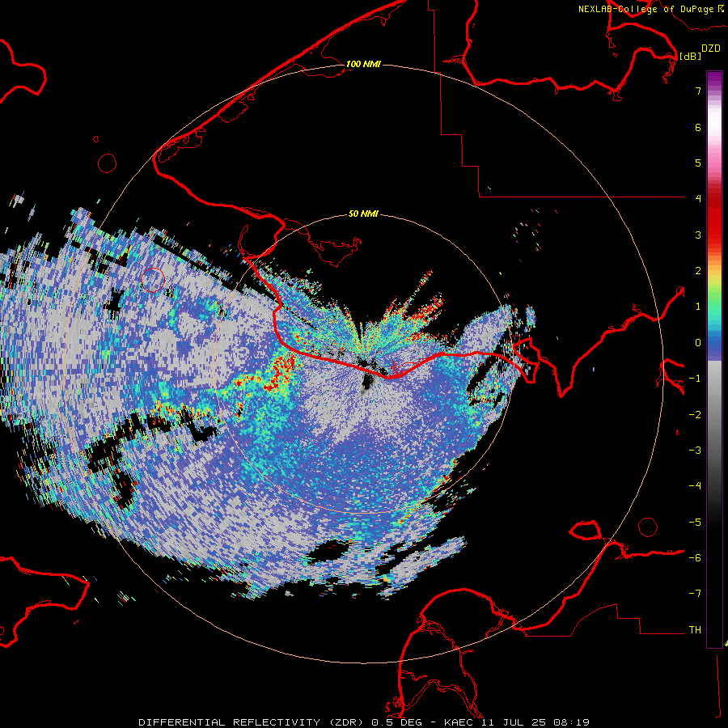Click the 6 value on the color scale
Screen dimensions: 728x728
point(698,127)
